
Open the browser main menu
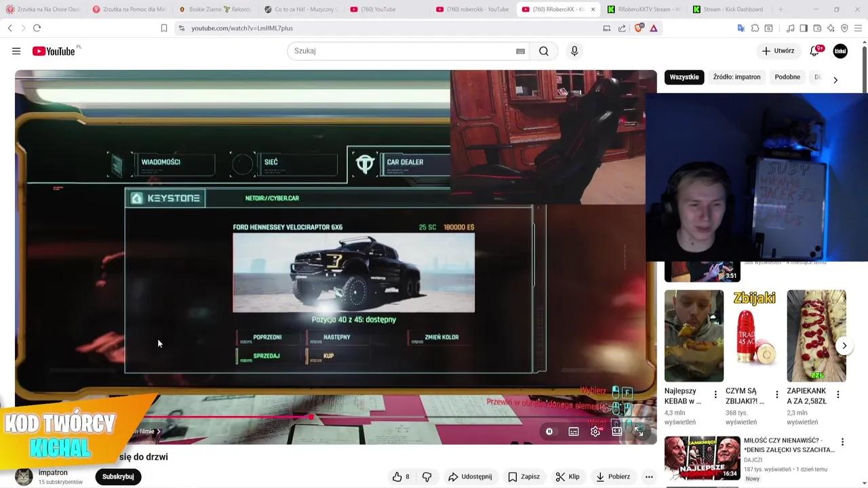[x=858, y=28]
